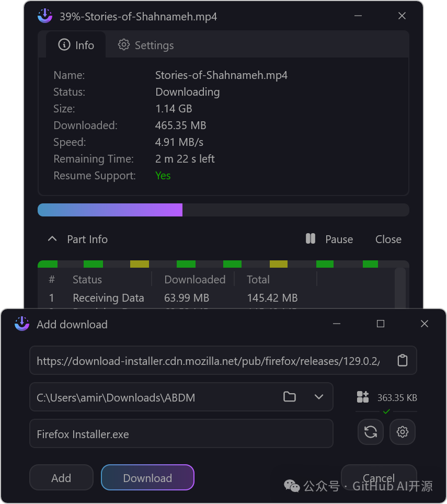Switch to the Settings tab

pyautogui.click(x=146, y=45)
